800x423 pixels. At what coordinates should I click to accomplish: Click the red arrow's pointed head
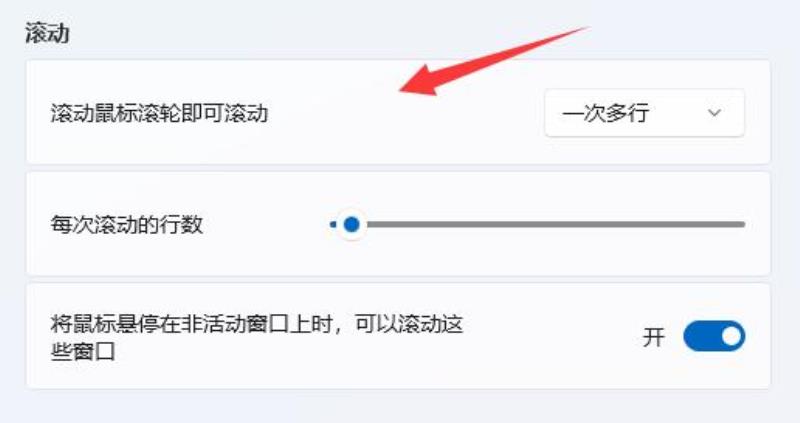(418, 82)
